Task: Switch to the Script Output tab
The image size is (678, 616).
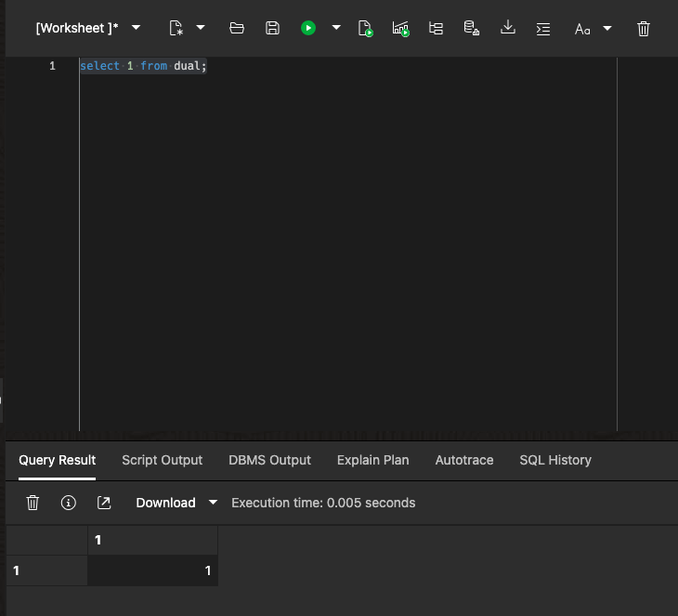Action: click(162, 460)
